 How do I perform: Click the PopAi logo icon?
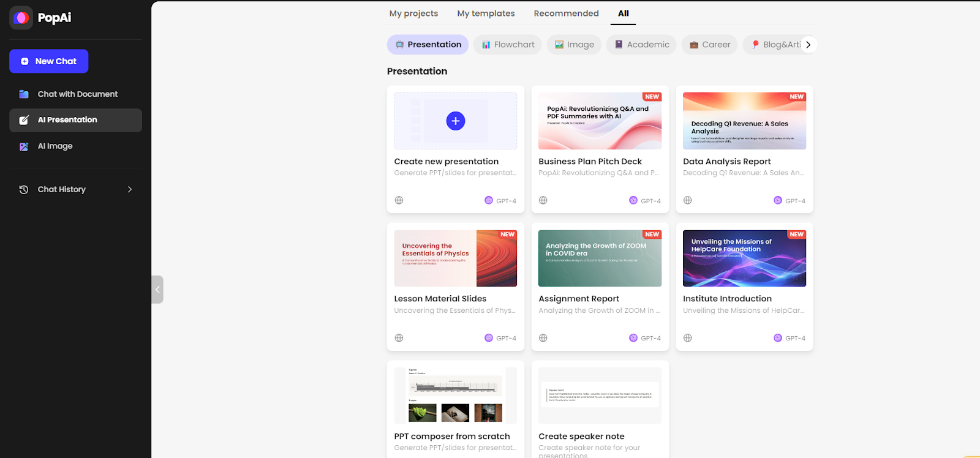21,18
